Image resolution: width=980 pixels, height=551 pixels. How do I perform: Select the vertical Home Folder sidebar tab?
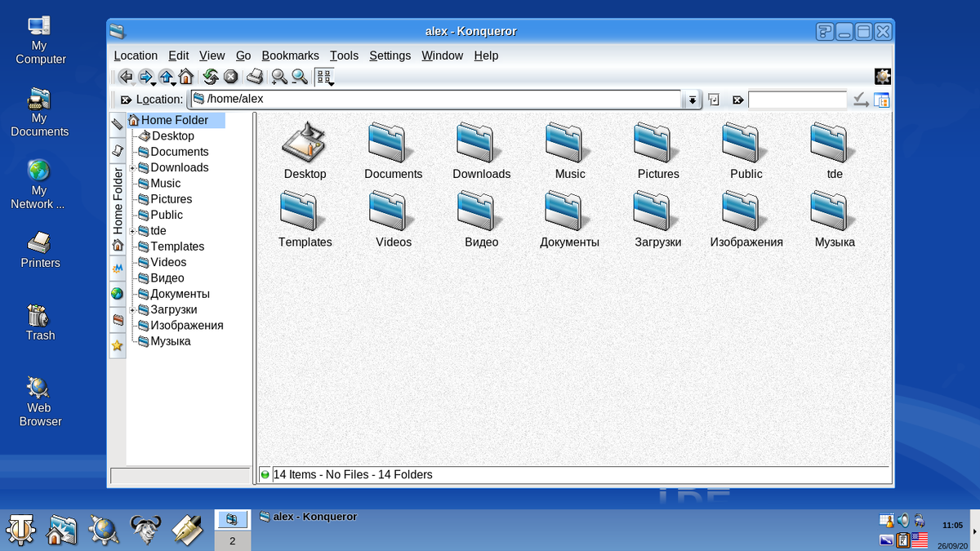click(x=118, y=209)
